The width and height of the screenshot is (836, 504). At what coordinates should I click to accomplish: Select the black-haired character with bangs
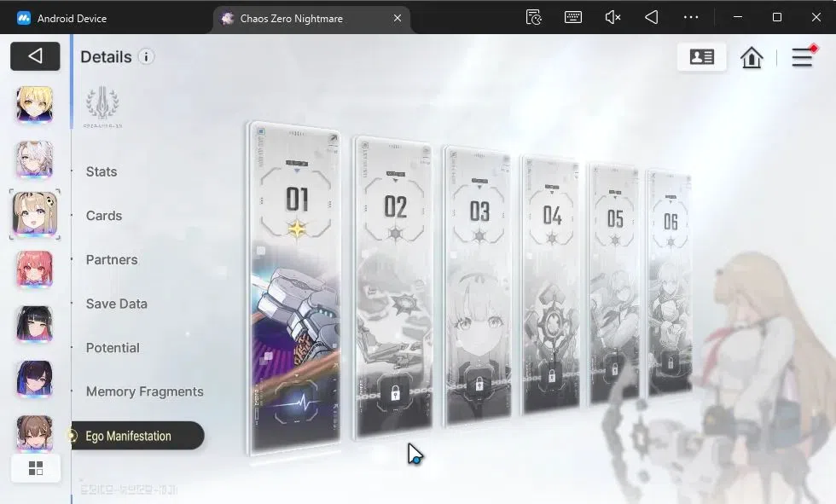[x=35, y=324]
